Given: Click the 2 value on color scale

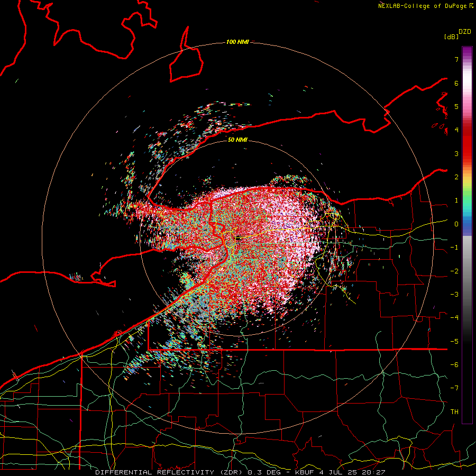Looking at the screenshot, I should [x=456, y=177].
